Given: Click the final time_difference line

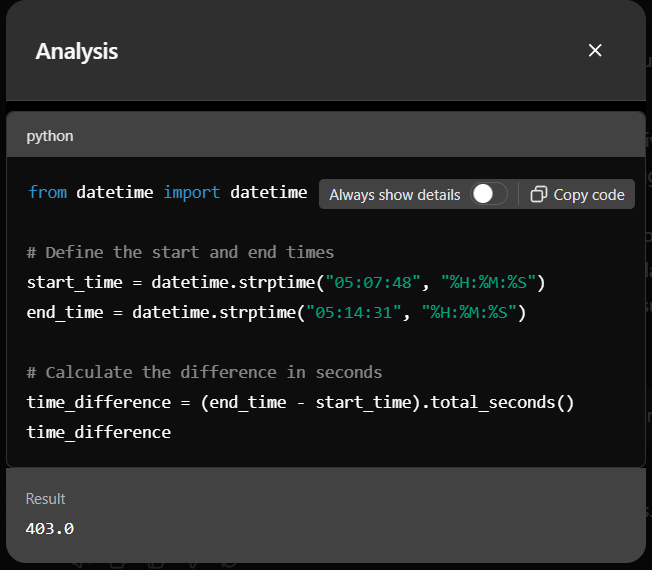Looking at the screenshot, I should pyautogui.click(x=98, y=432).
